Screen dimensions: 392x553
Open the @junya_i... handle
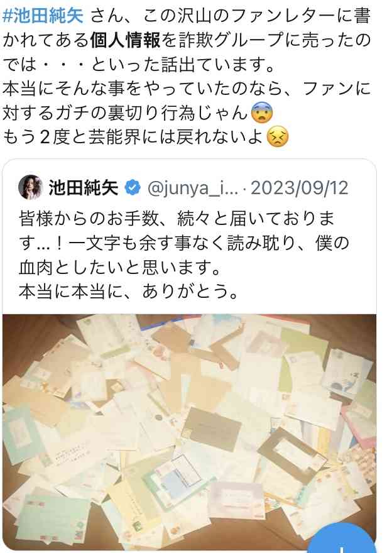click(x=192, y=188)
